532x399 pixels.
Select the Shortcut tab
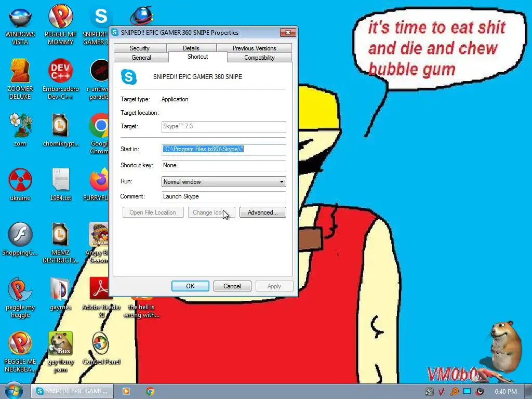pos(197,57)
